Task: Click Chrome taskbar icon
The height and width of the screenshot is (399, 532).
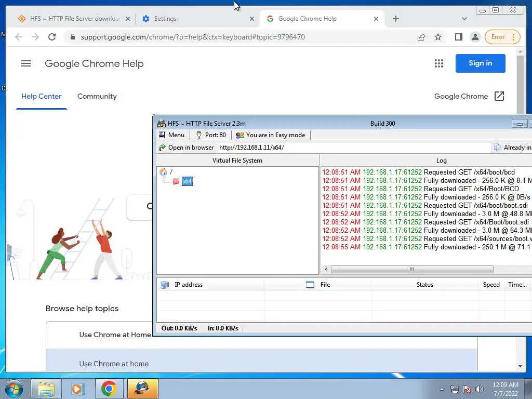Action: (109, 389)
